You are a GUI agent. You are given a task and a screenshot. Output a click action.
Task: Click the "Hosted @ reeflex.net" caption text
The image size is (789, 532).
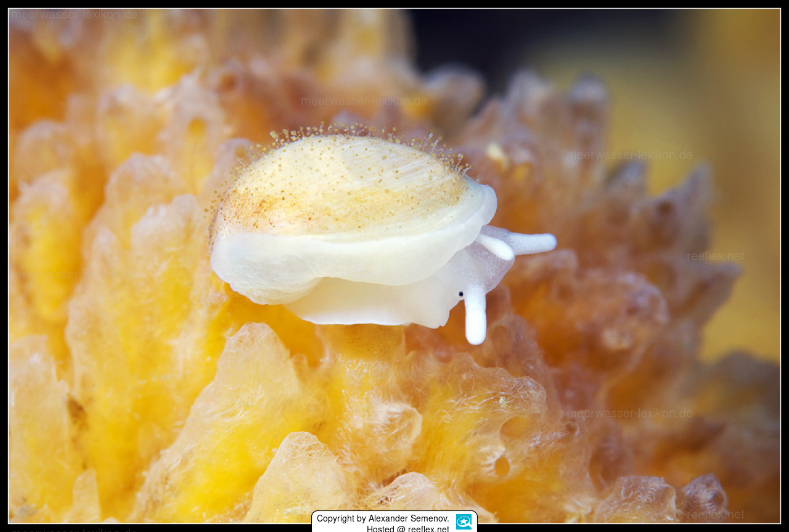(407, 528)
